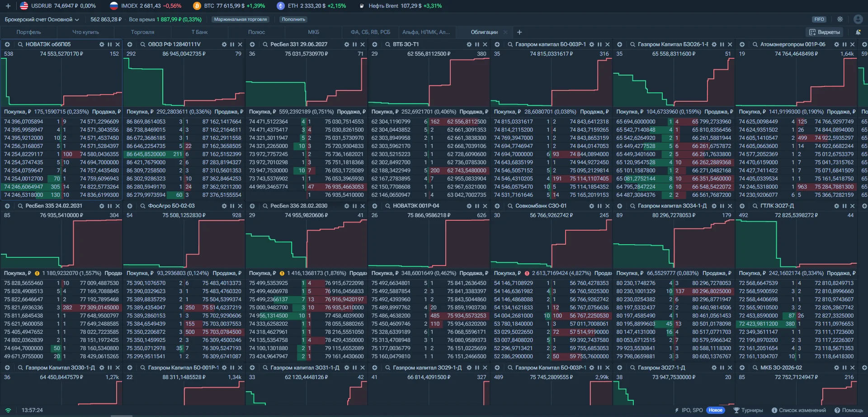Screen dimensions: 868x417
Task: Click plus icon of РесБел 335 24.02.2031 widget
Action: 7,206
